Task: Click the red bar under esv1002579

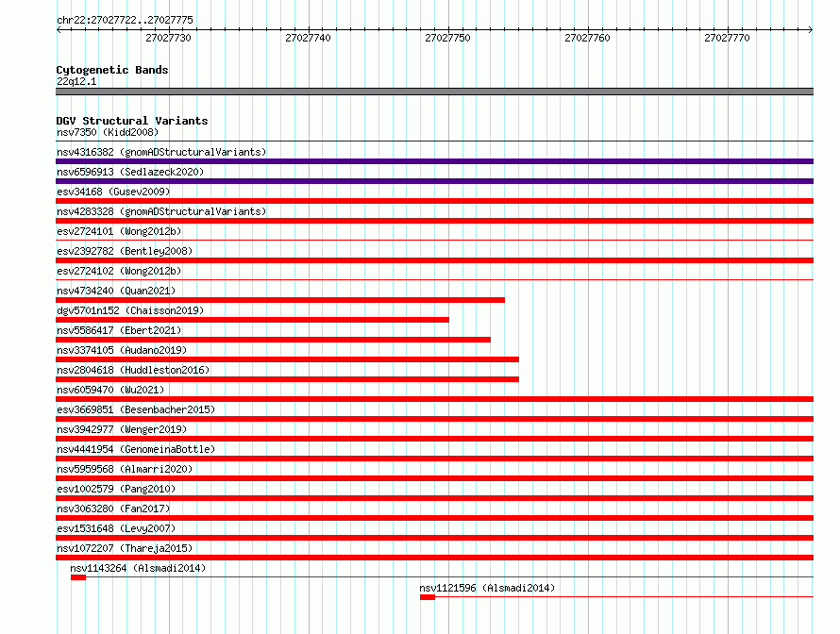Action: point(434,498)
